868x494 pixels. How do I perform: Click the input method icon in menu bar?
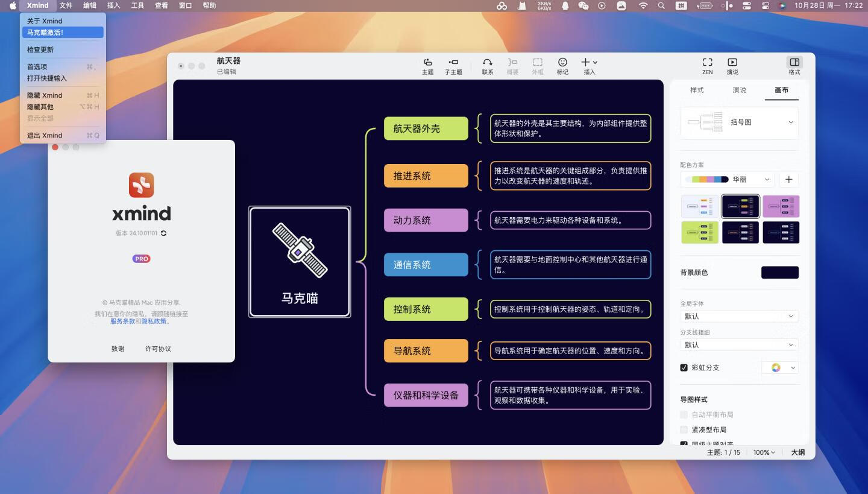click(681, 5)
